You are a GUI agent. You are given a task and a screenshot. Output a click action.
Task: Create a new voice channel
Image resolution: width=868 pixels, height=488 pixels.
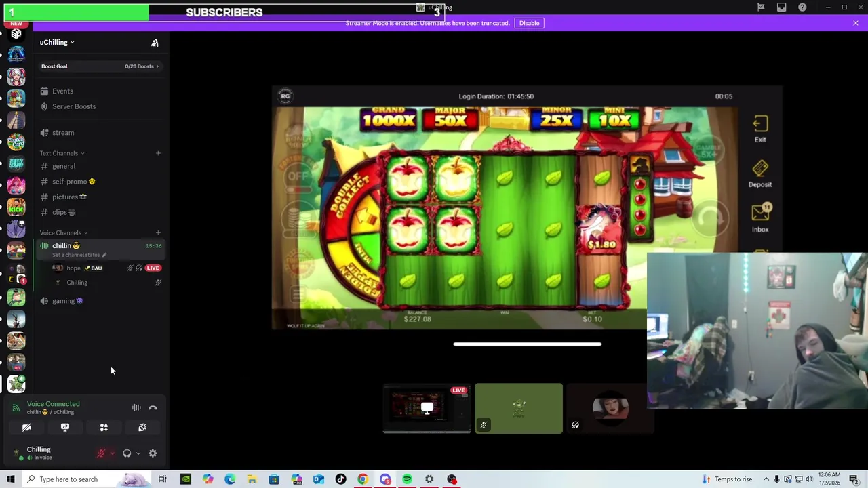pos(158,233)
